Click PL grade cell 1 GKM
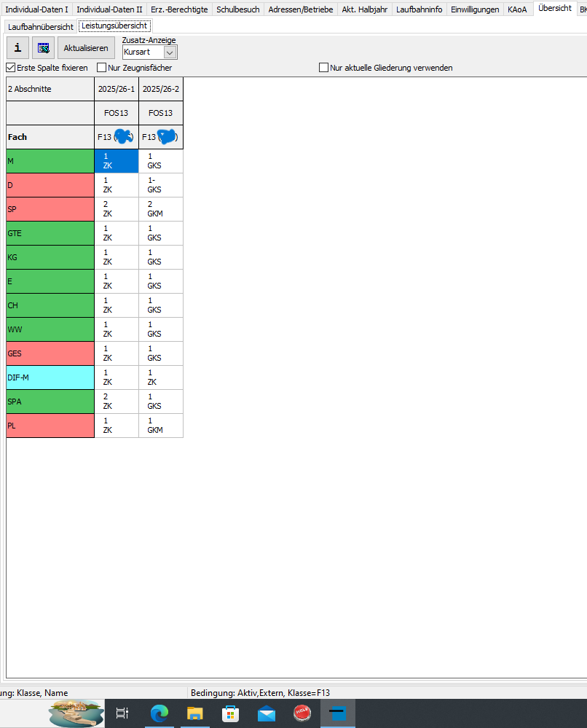Viewport: 587px width, 728px height. [161, 426]
